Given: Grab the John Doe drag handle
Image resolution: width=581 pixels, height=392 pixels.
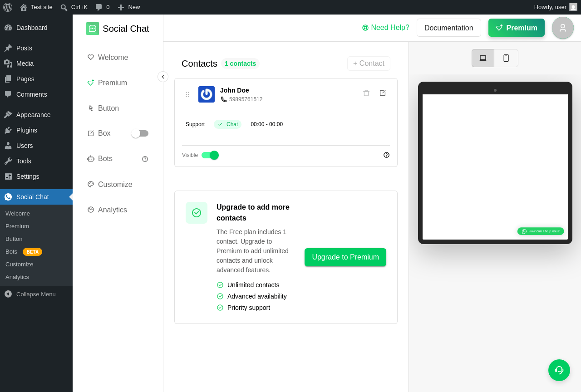Looking at the screenshot, I should 187,94.
